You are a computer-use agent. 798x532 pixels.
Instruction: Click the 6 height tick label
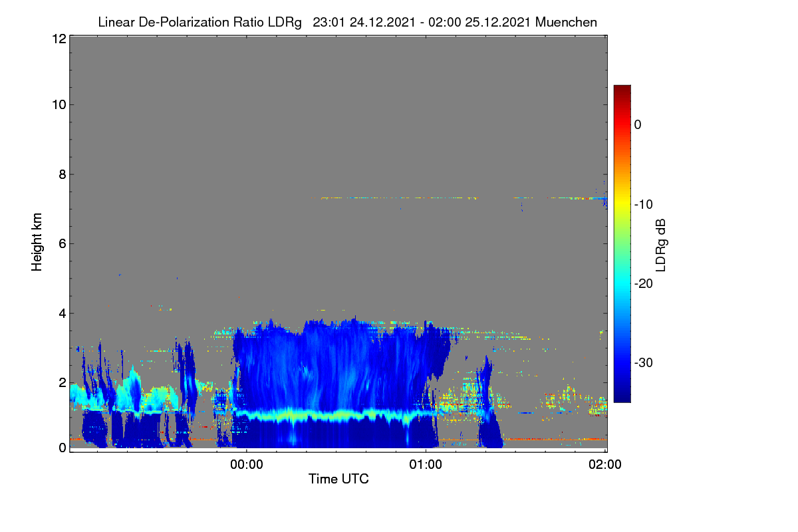[62, 244]
